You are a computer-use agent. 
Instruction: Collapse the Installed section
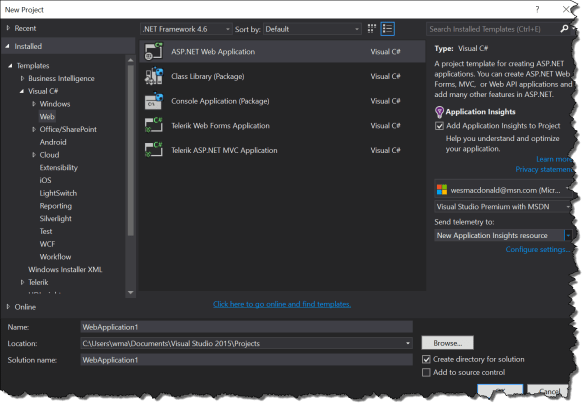(x=8, y=46)
